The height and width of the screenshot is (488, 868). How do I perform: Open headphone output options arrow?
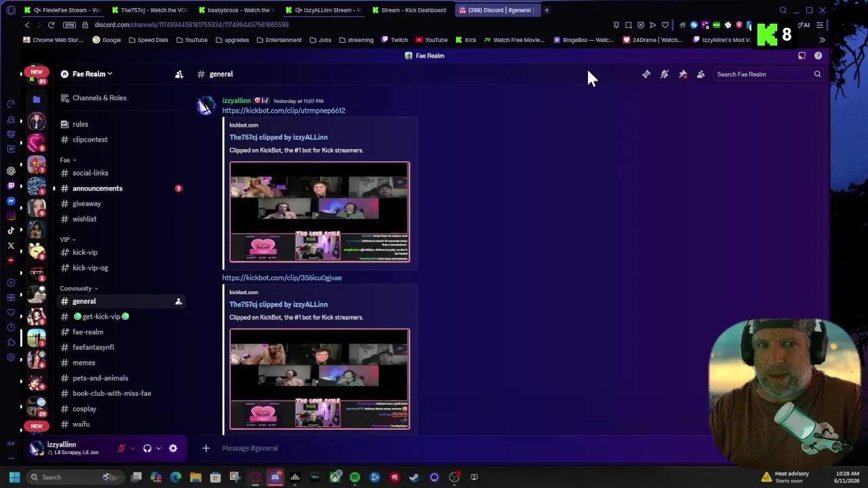point(158,448)
